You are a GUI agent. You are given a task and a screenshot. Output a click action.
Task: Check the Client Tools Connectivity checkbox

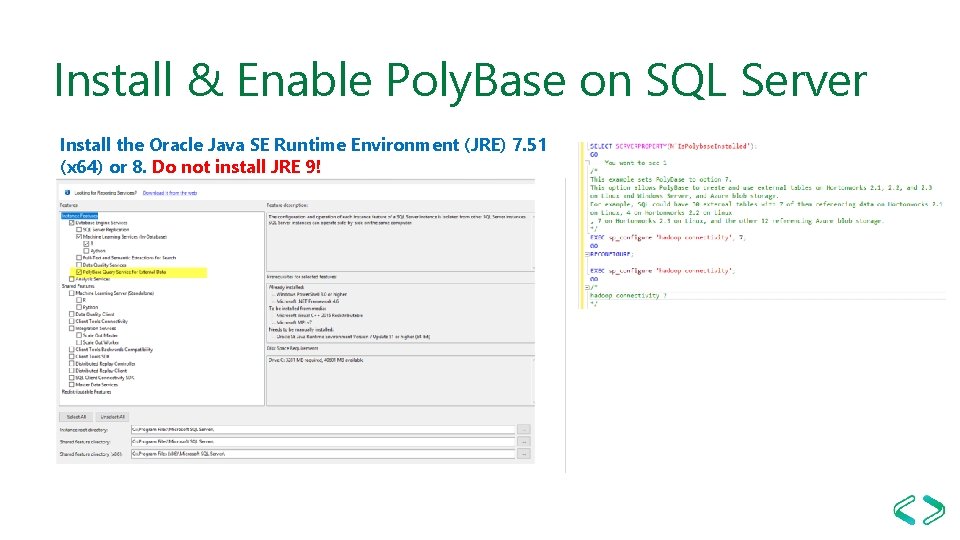click(72, 321)
